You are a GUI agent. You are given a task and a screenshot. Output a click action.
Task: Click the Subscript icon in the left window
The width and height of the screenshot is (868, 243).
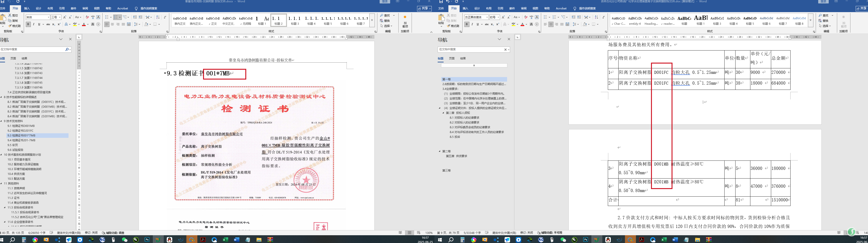(x=54, y=24)
